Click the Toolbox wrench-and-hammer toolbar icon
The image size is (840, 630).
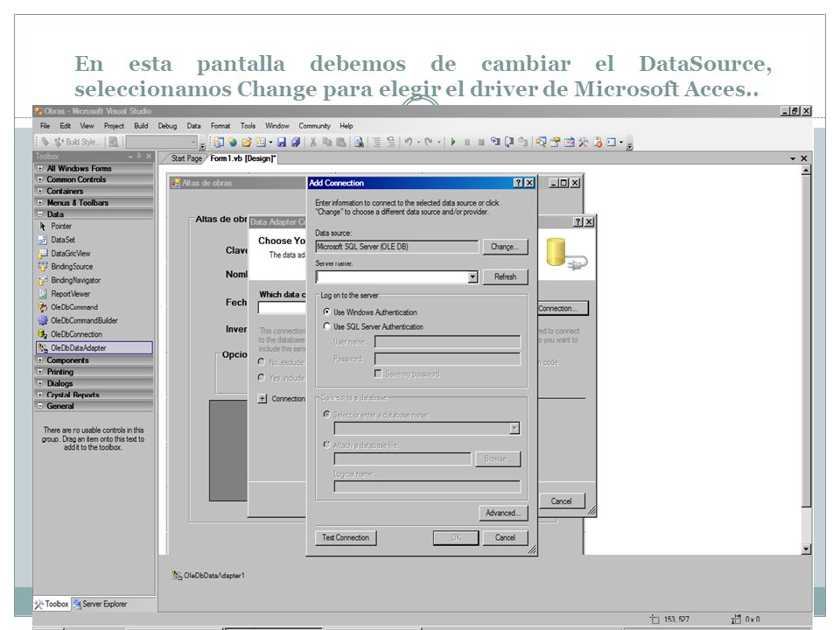tap(583, 142)
